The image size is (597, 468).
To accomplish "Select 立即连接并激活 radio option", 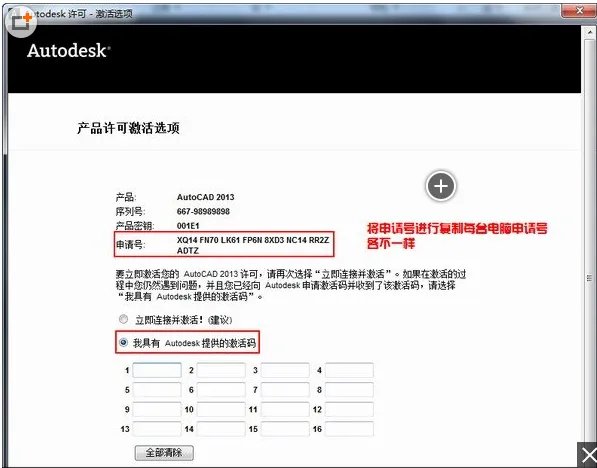I will 123,319.
